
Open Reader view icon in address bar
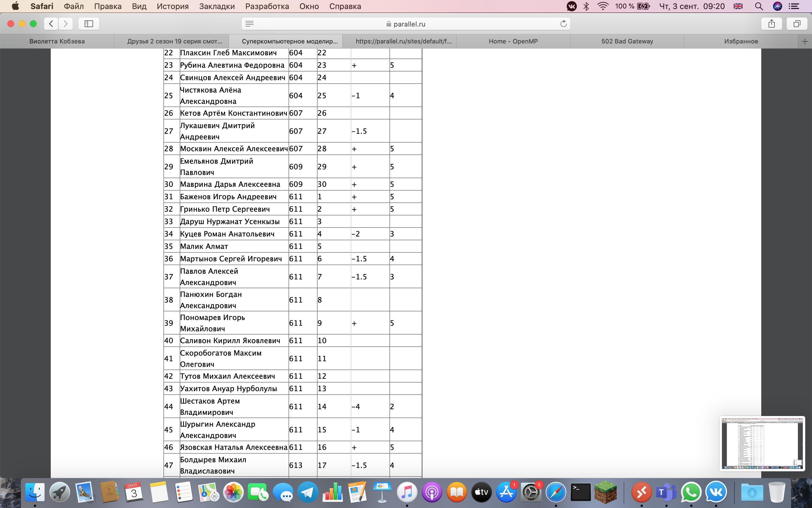[250, 23]
